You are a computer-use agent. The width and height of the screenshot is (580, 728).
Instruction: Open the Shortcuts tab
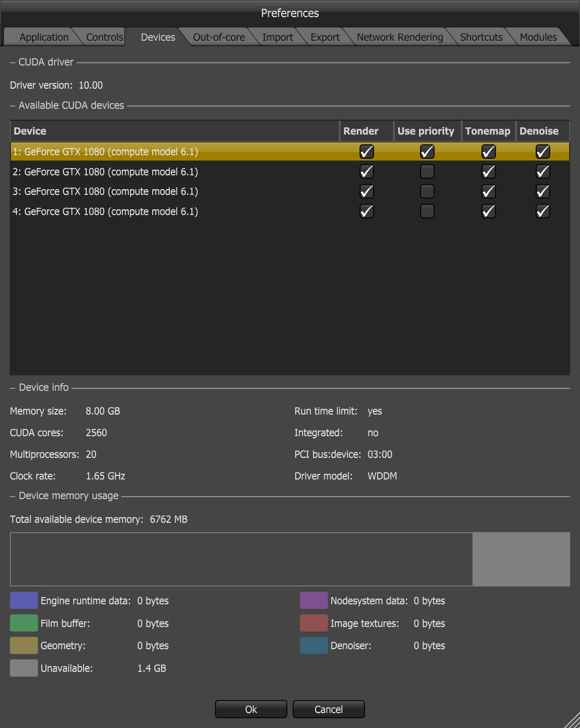point(481,37)
